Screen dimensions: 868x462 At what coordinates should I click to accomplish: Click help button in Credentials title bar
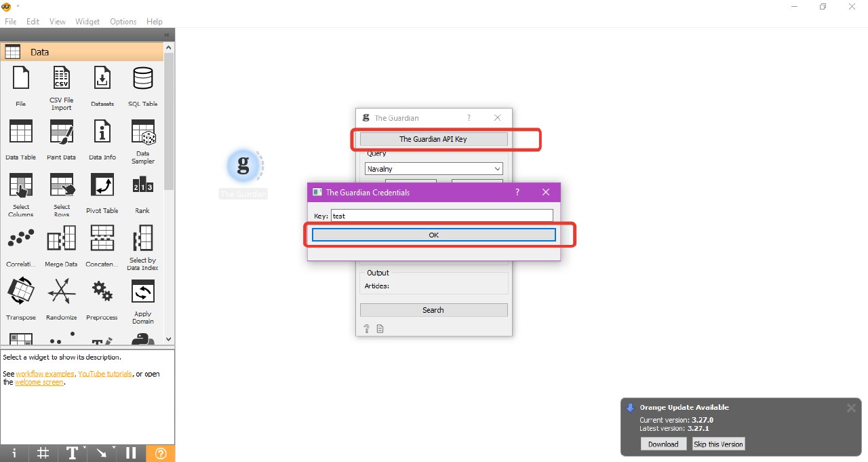[x=517, y=192]
